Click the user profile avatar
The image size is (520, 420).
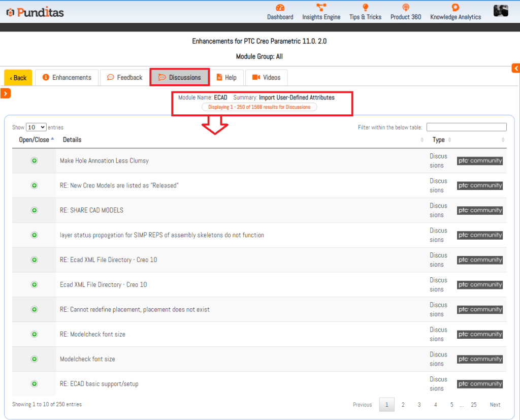500,11
